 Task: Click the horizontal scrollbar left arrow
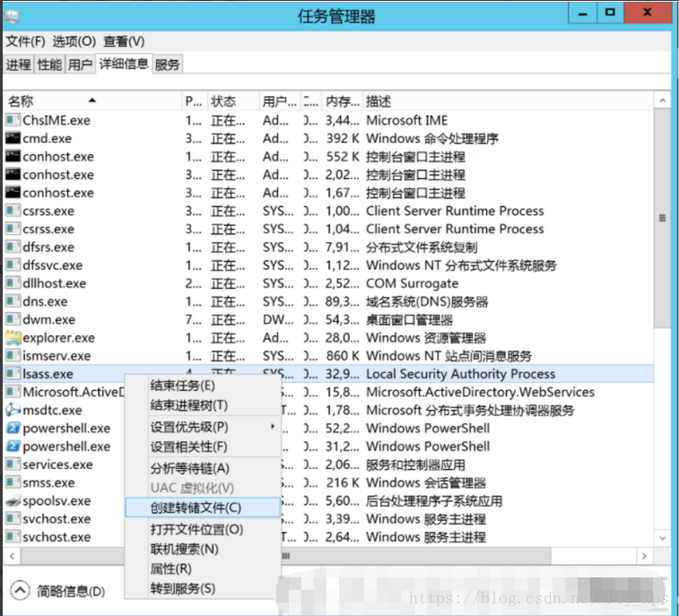[x=12, y=556]
